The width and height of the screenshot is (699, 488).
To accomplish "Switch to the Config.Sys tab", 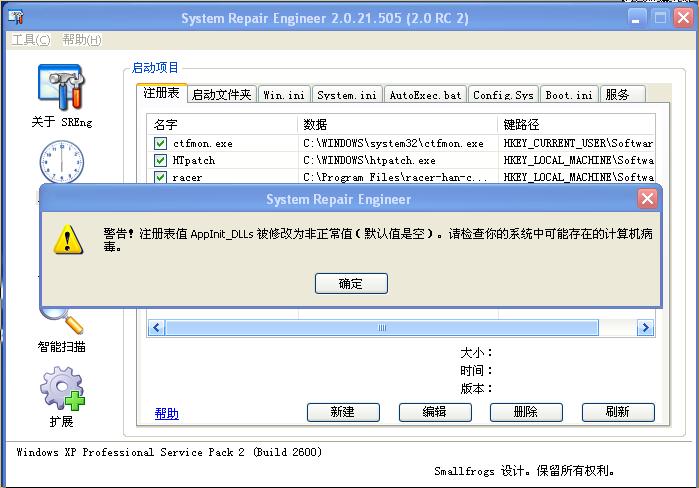I will [x=503, y=94].
